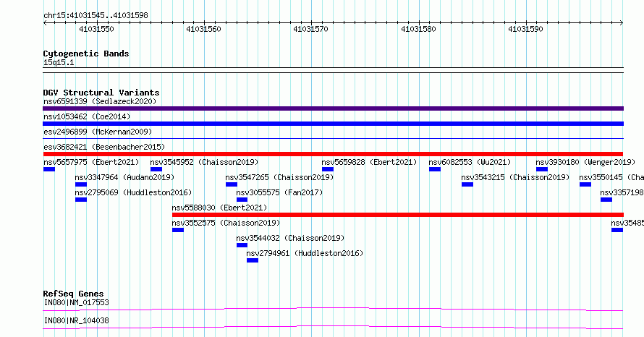Select the blue box under nsv3550145
This screenshot has width=644, height=337.
click(x=585, y=184)
